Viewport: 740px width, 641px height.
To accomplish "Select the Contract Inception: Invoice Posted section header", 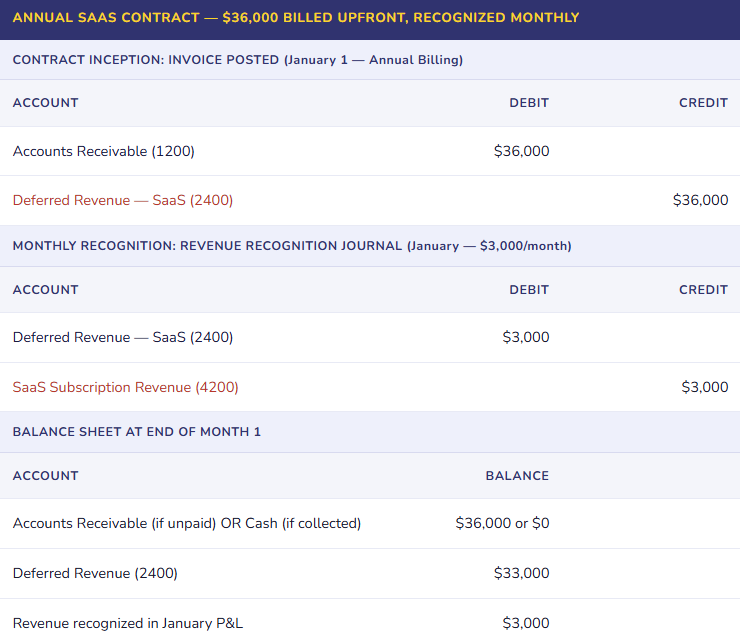I will click(238, 60).
